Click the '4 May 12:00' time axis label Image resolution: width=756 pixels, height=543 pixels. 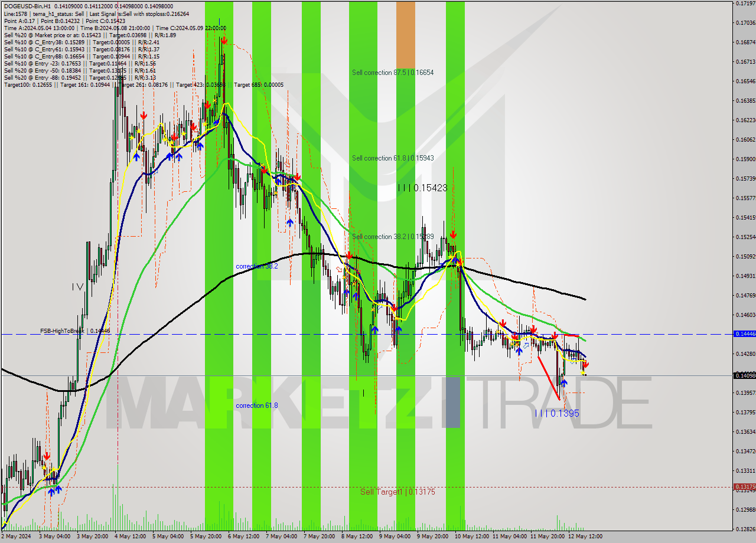pyautogui.click(x=129, y=537)
